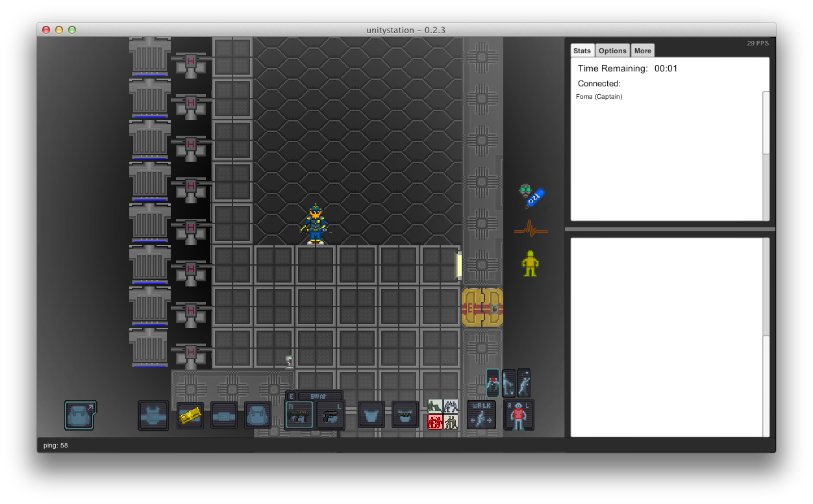This screenshot has width=813, height=504.
Task: Open the body part damage selector
Action: click(518, 414)
